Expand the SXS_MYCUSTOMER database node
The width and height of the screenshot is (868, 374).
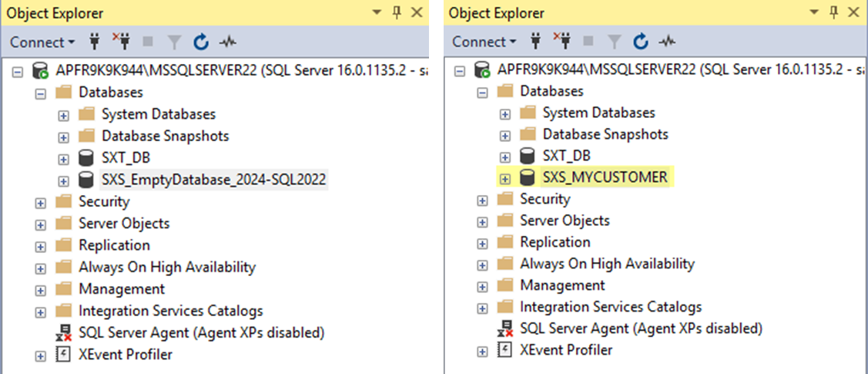click(x=505, y=178)
